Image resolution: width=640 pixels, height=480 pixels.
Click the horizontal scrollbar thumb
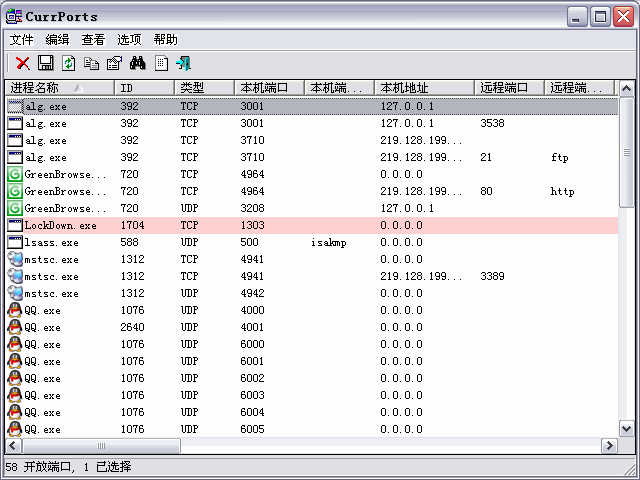click(x=101, y=446)
